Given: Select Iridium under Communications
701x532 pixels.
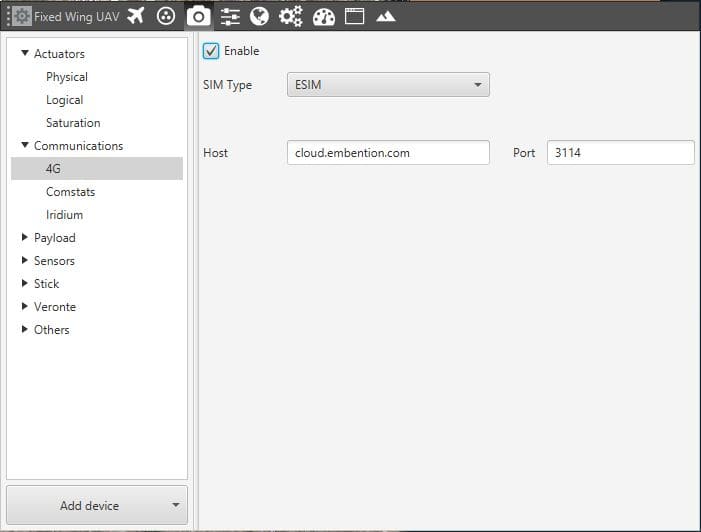Looking at the screenshot, I should [64, 215].
